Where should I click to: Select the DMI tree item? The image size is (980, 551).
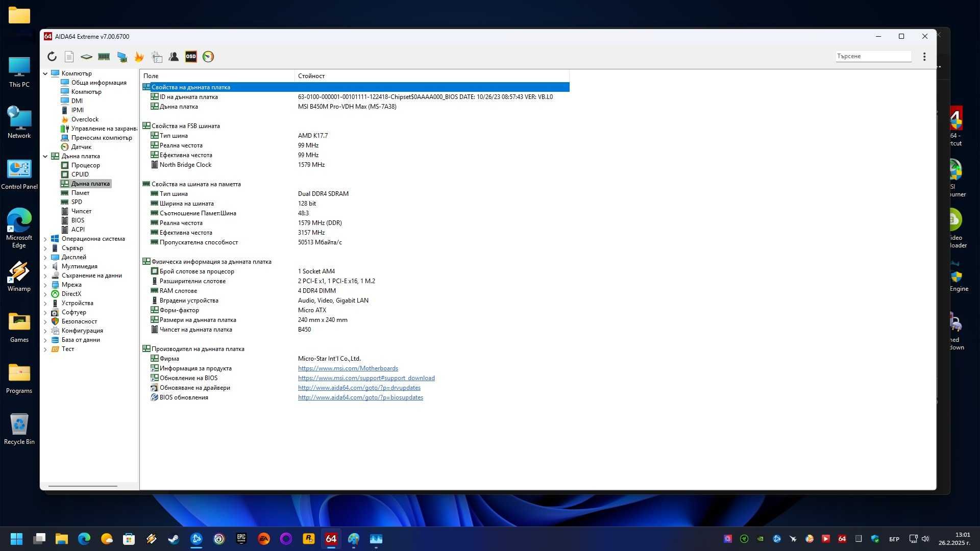click(77, 101)
